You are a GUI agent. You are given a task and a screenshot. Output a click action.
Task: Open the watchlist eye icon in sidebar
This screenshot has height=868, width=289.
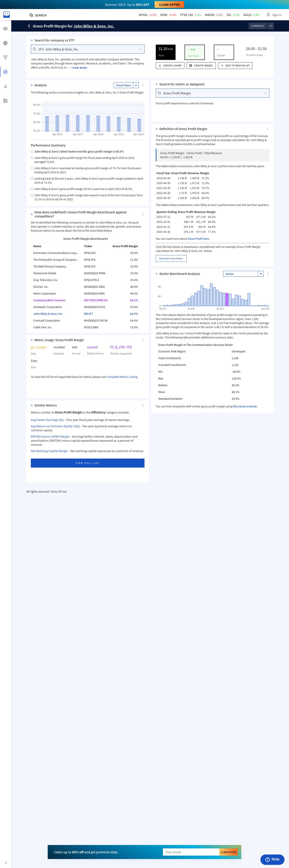pyautogui.click(x=5, y=29)
